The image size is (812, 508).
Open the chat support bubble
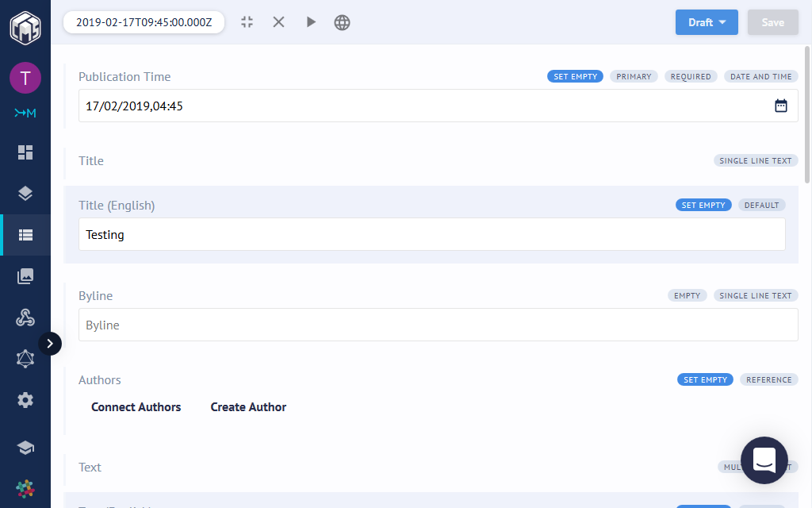point(764,460)
